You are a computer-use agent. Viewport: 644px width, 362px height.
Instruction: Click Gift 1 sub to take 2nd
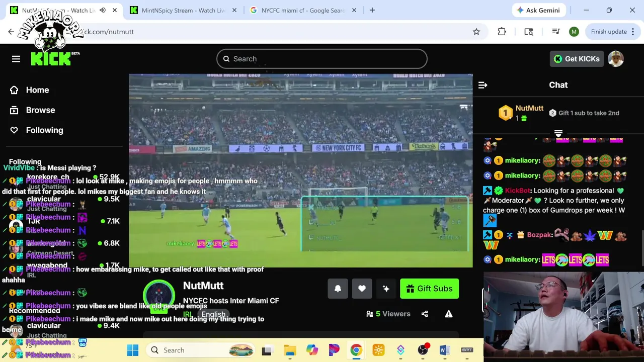point(584,113)
